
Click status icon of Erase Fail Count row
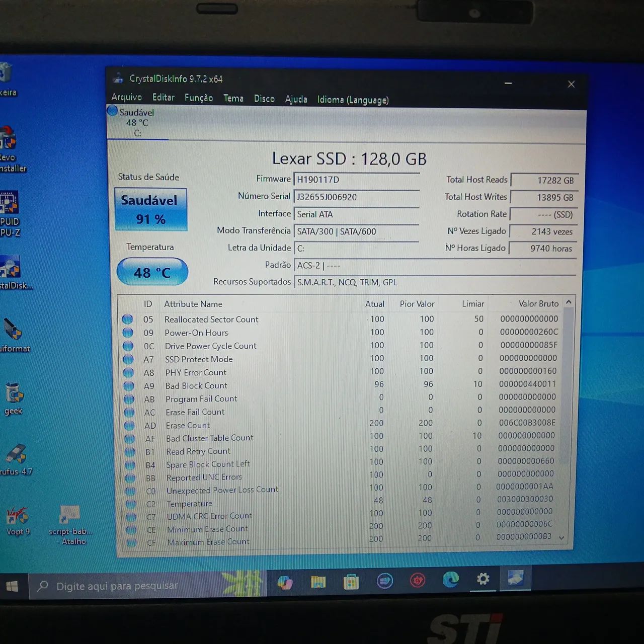(129, 413)
